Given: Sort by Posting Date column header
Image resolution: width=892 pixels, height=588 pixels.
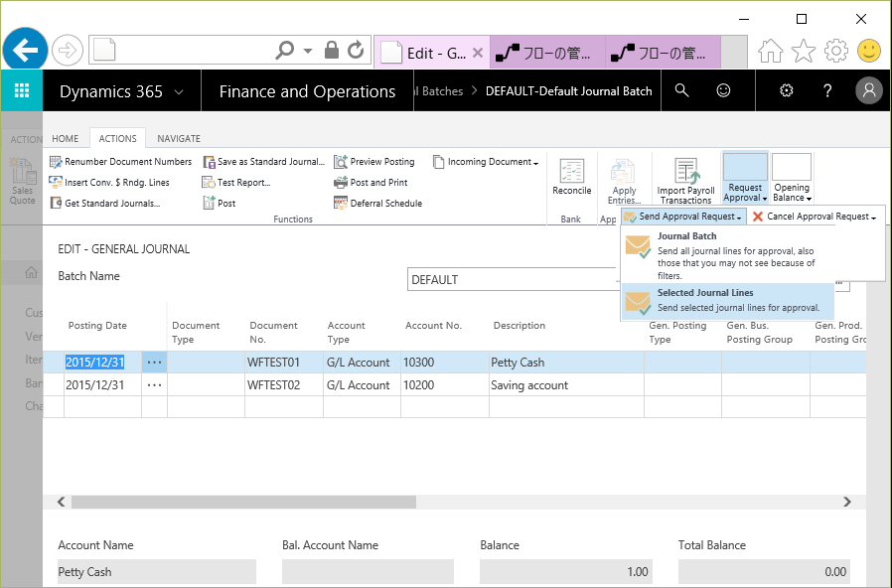Looking at the screenshot, I should click(x=97, y=325).
